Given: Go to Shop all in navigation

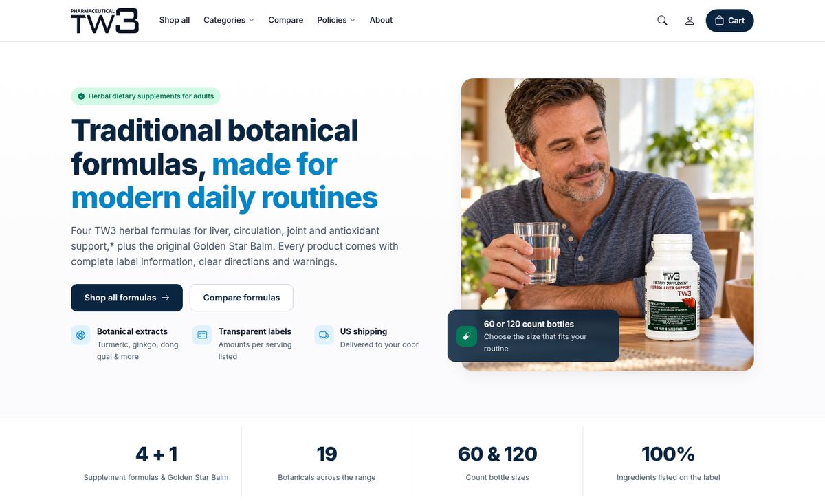Looking at the screenshot, I should 175,20.
